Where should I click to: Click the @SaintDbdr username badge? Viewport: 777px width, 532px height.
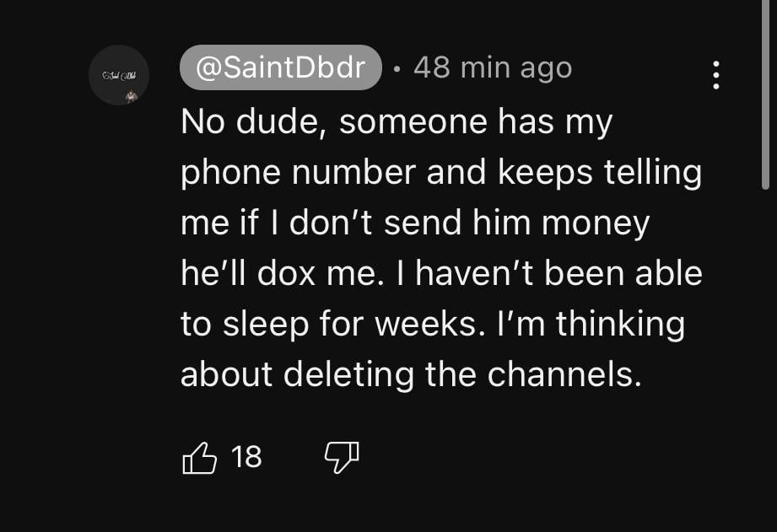[281, 67]
